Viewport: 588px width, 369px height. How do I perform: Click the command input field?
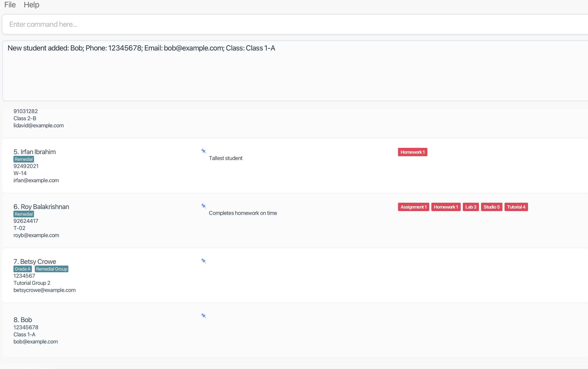(293, 24)
